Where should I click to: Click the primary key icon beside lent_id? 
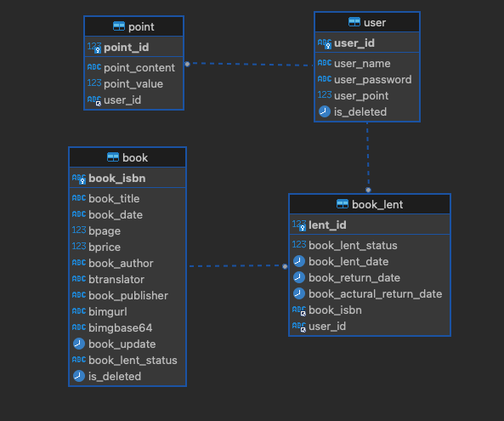(x=299, y=225)
